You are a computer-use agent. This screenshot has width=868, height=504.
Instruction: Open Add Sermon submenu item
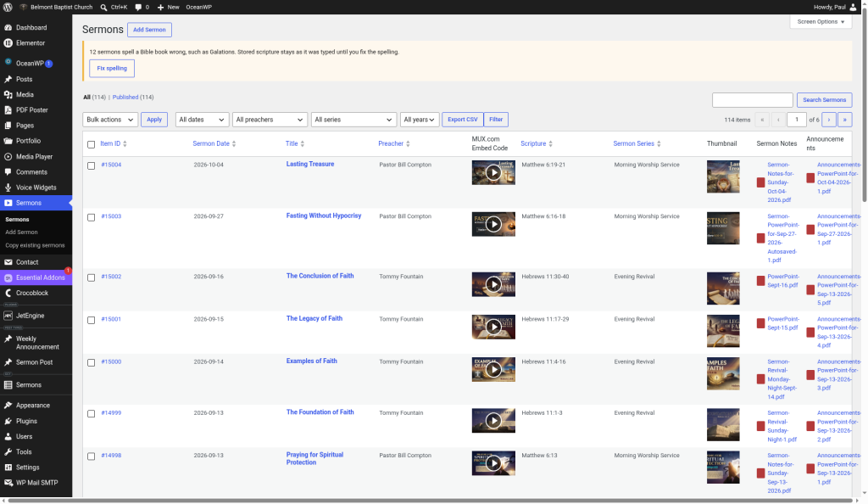tap(21, 232)
